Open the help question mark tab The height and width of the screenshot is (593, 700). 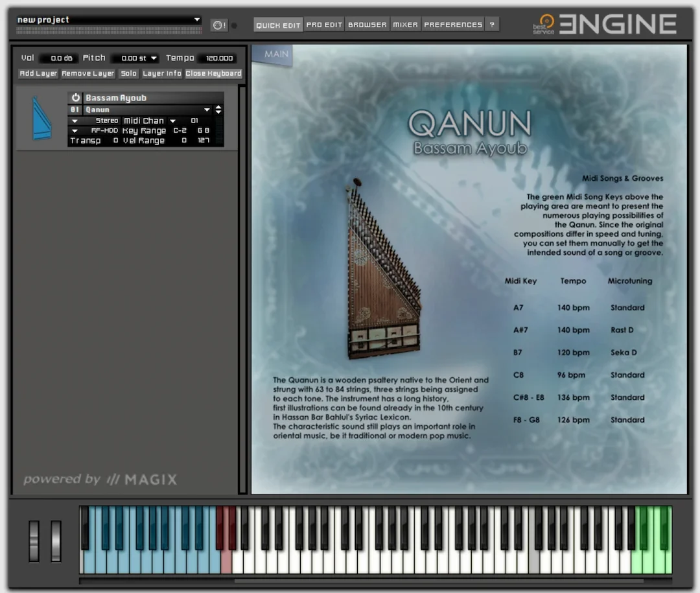coord(492,25)
